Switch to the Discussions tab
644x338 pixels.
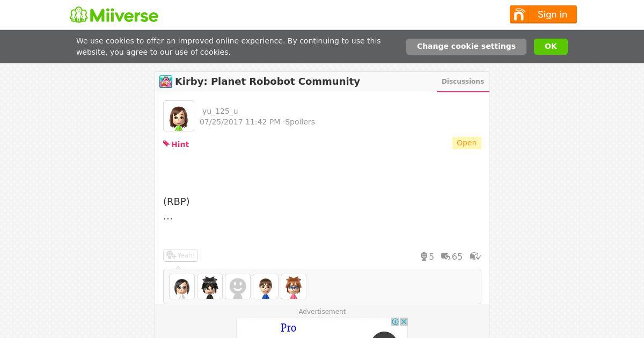463,82
